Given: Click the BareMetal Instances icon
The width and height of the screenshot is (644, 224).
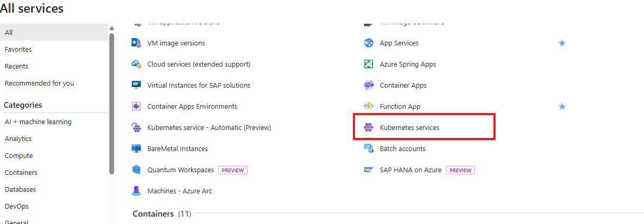Looking at the screenshot, I should coord(136,148).
